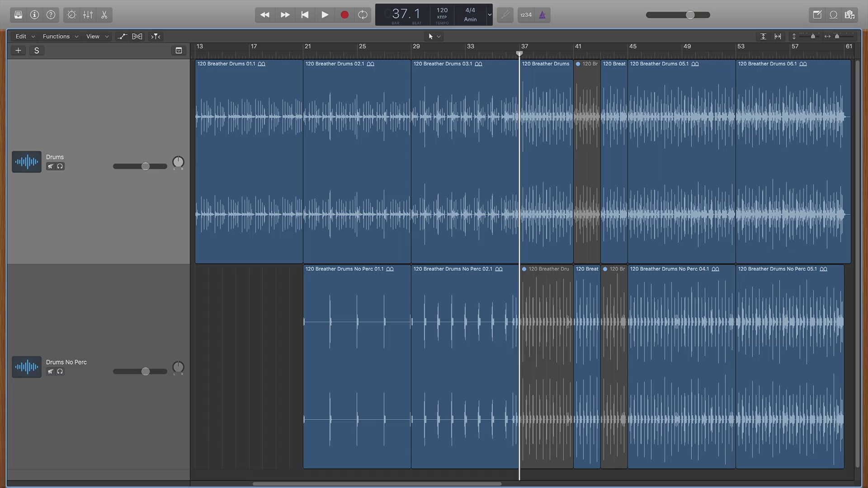Click the global Solo S button
This screenshot has height=488, width=868.
pyautogui.click(x=37, y=51)
